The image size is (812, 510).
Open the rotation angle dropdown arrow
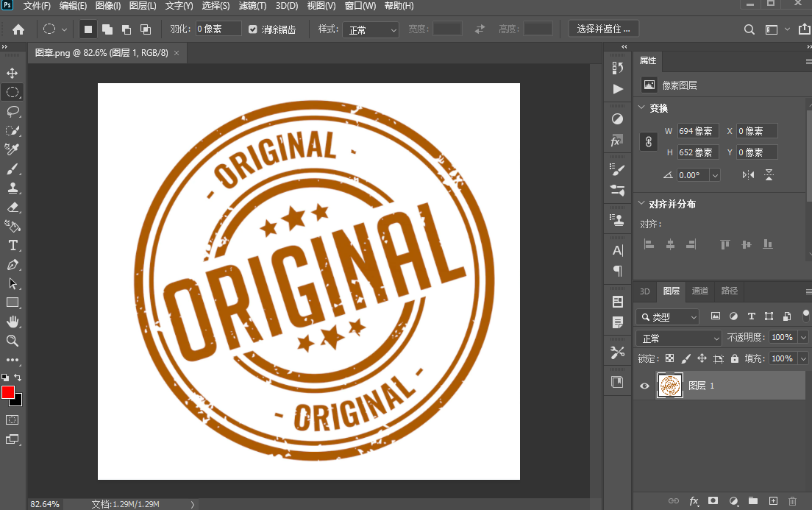tap(715, 175)
